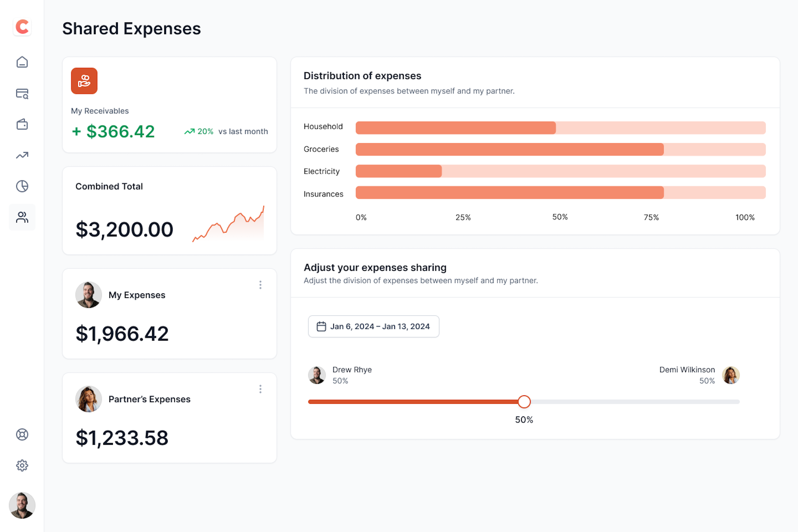Click 'My Expenses' card title
Viewport: 798px width, 532px height.
(137, 295)
